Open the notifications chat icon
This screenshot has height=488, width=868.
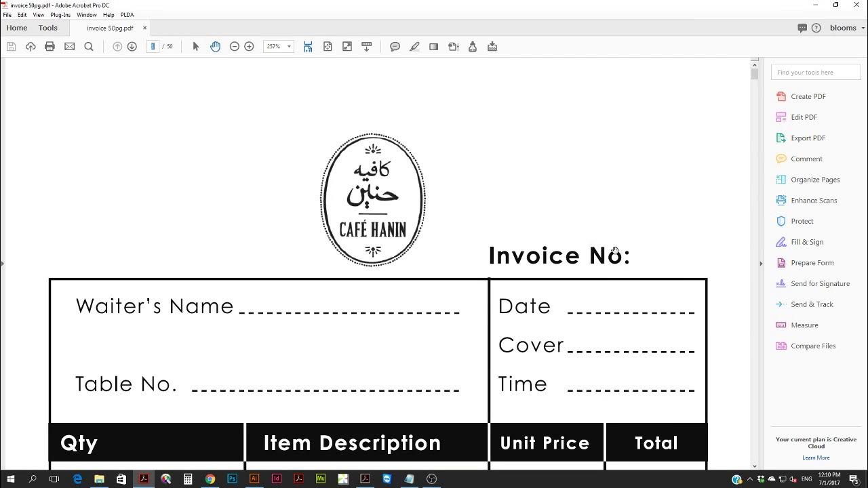802,28
